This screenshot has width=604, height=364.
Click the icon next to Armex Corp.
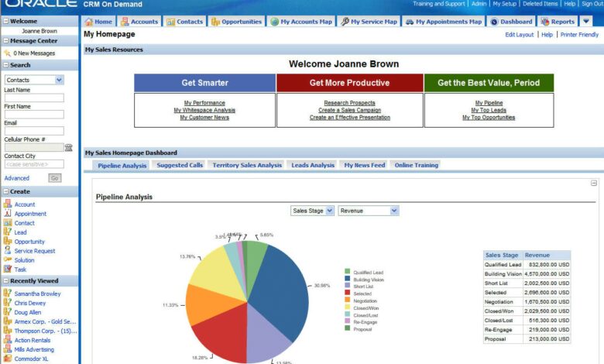(8, 321)
